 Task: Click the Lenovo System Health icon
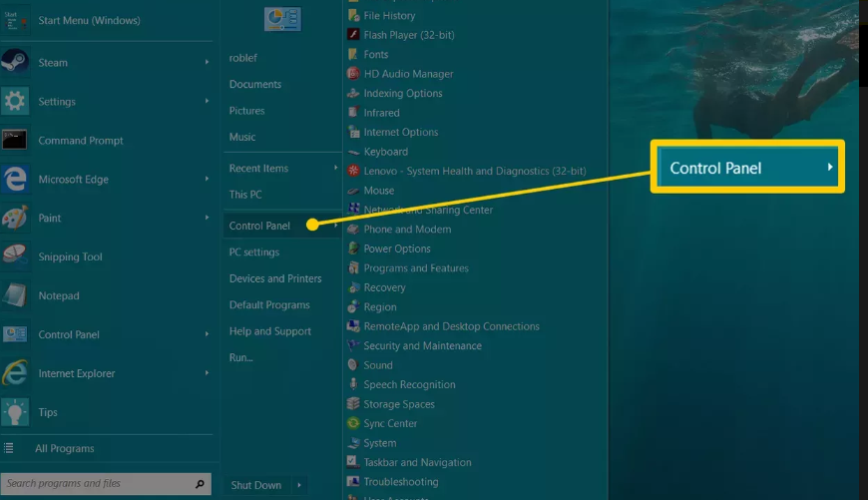click(353, 170)
